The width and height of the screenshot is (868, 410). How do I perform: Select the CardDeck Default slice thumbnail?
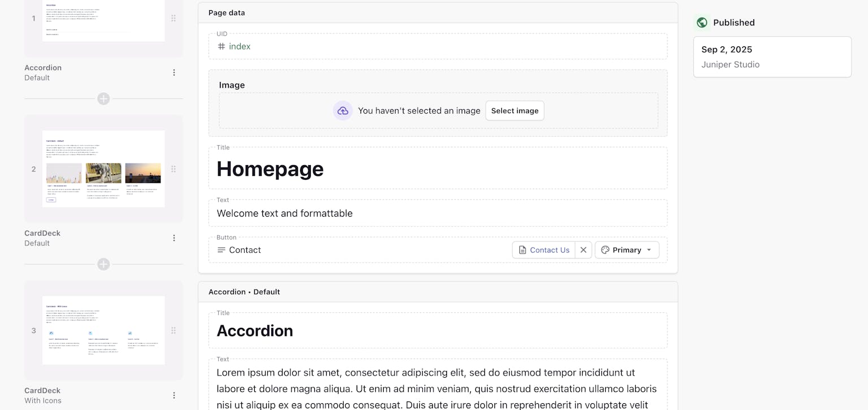[103, 169]
